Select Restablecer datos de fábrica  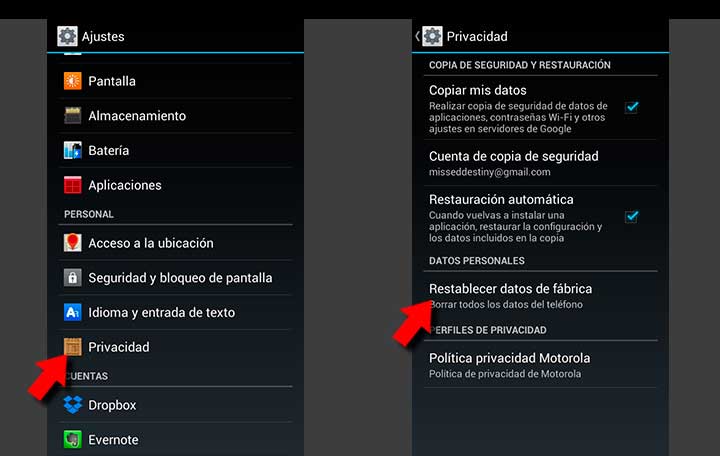coord(540,295)
